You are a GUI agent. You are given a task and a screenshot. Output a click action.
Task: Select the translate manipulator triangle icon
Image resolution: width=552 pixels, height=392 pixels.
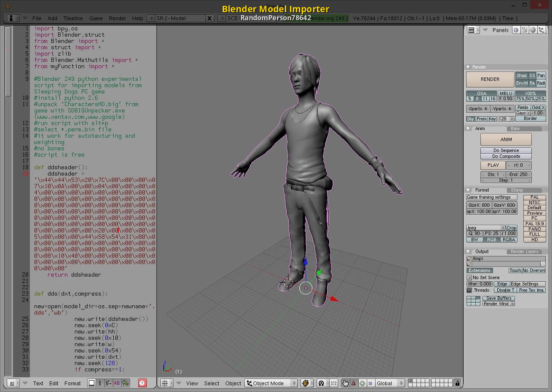pos(354,383)
